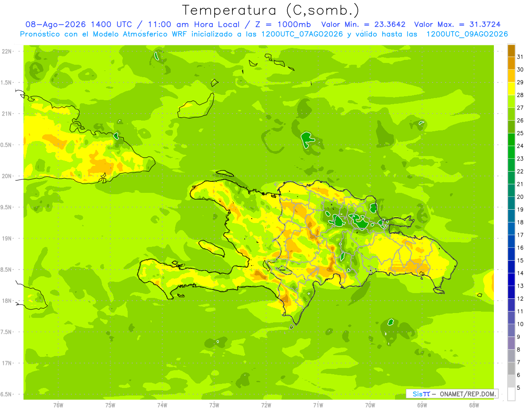
Task: Click the "70W" longitude label
Action: [x=370, y=405]
